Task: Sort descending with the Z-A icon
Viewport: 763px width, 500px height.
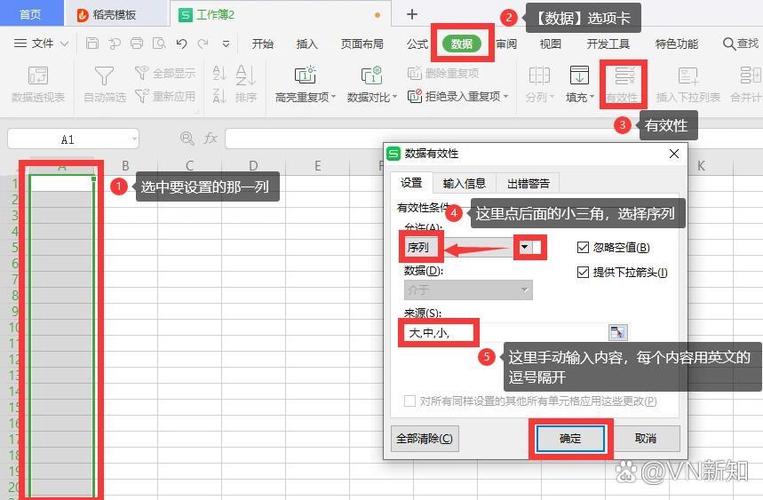Action: (219, 96)
